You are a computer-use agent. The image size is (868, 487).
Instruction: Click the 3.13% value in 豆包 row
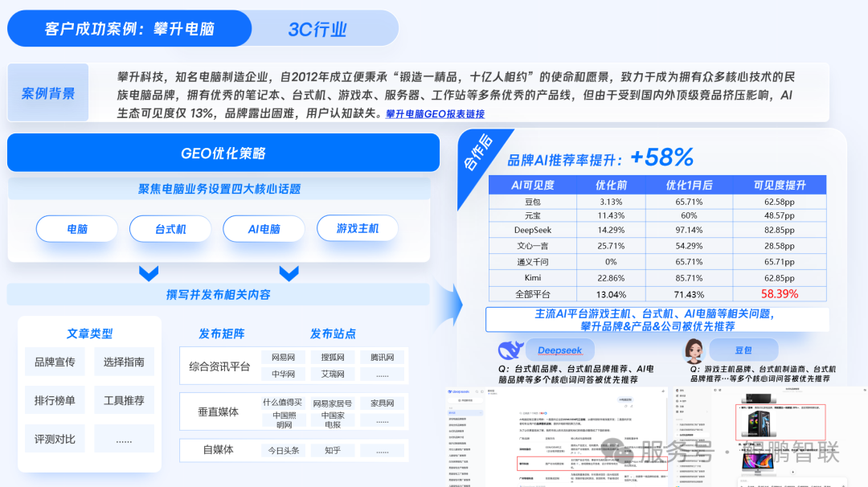pos(611,202)
